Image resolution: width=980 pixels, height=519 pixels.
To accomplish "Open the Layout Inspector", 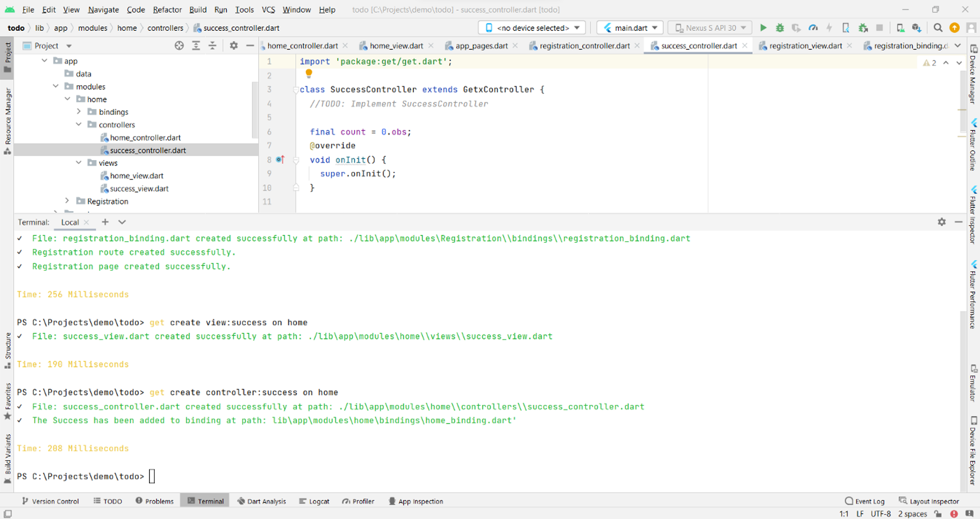I will (x=929, y=501).
